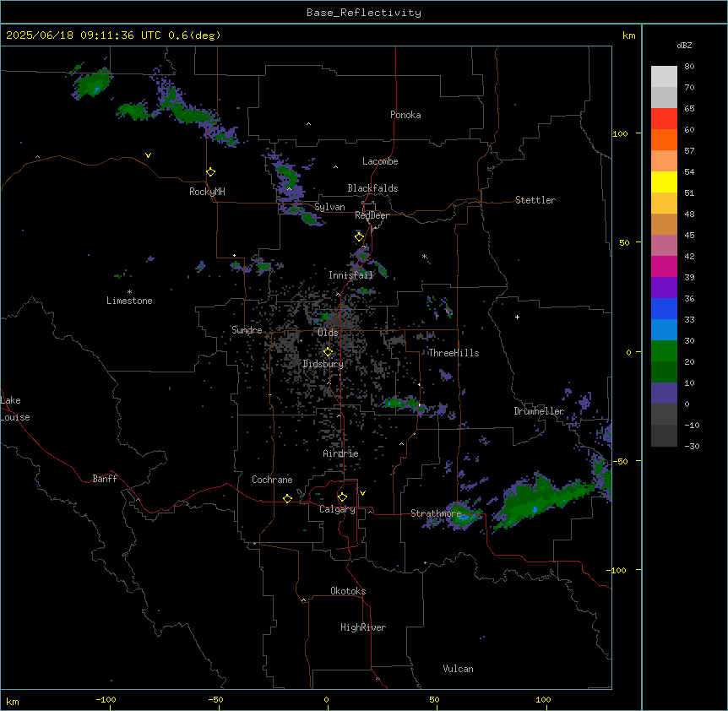
Task: Click the Blackfalds city label
Action: 372,188
